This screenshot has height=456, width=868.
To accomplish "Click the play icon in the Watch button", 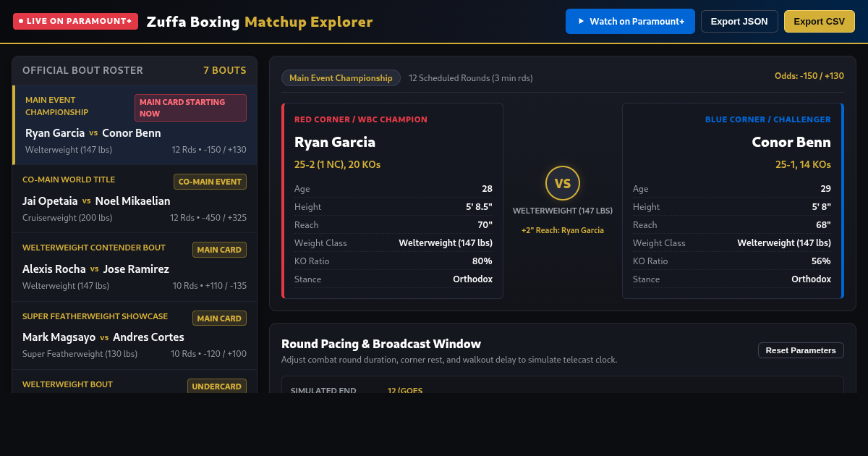I will 581,22.
